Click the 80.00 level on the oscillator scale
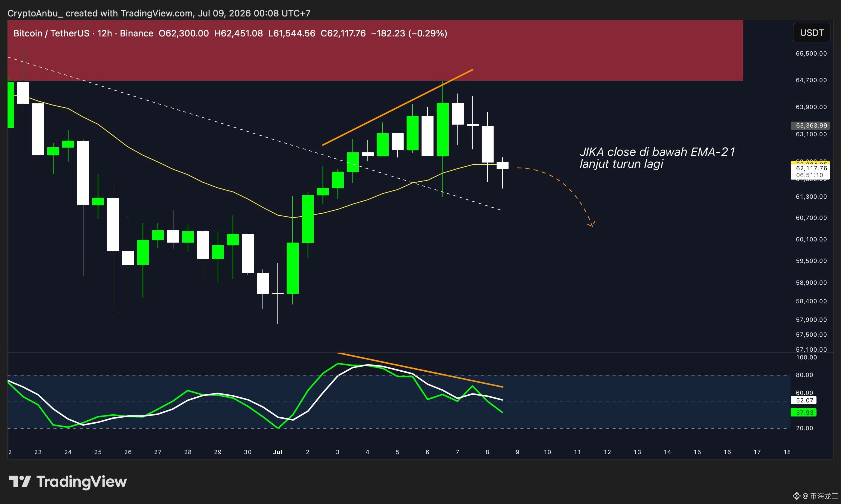The height and width of the screenshot is (504, 841). point(805,375)
